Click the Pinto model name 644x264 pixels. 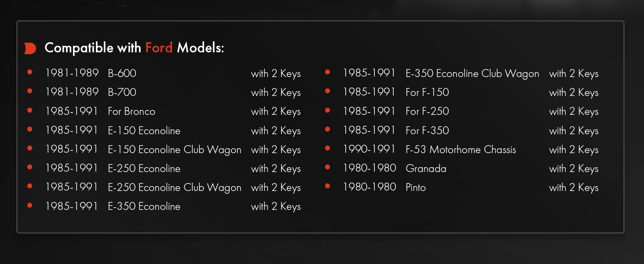(x=416, y=187)
